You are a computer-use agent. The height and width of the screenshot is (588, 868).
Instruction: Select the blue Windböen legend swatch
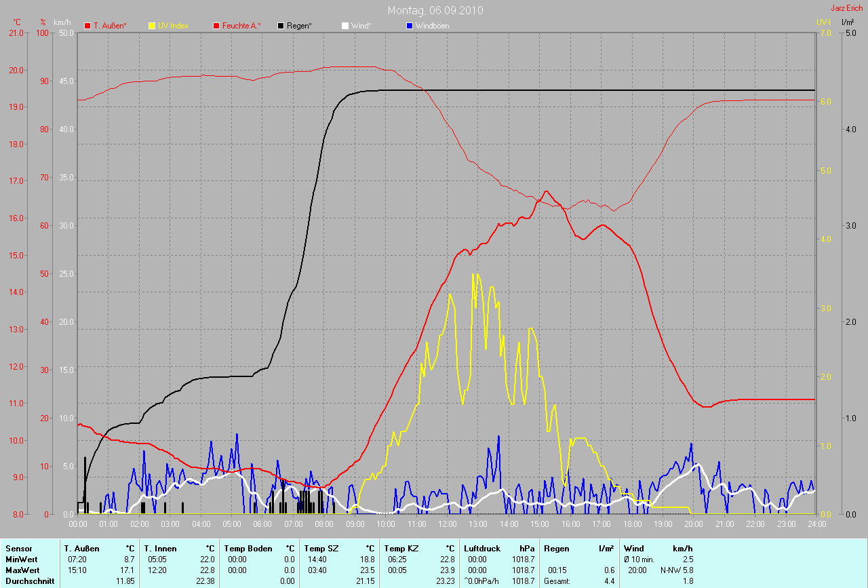410,26
